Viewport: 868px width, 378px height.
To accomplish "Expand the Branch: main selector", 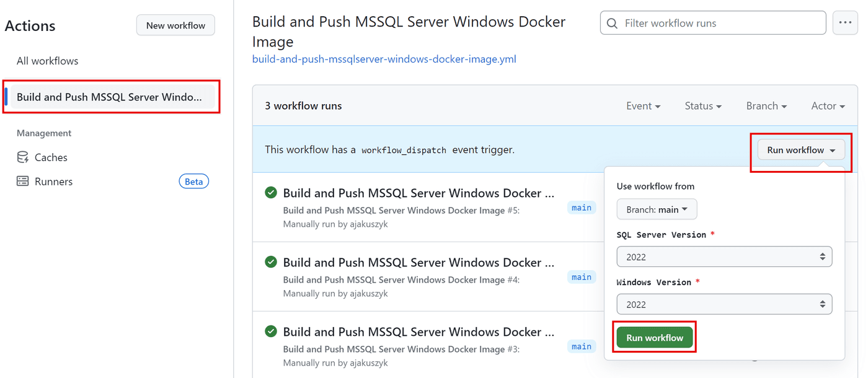I will (657, 209).
